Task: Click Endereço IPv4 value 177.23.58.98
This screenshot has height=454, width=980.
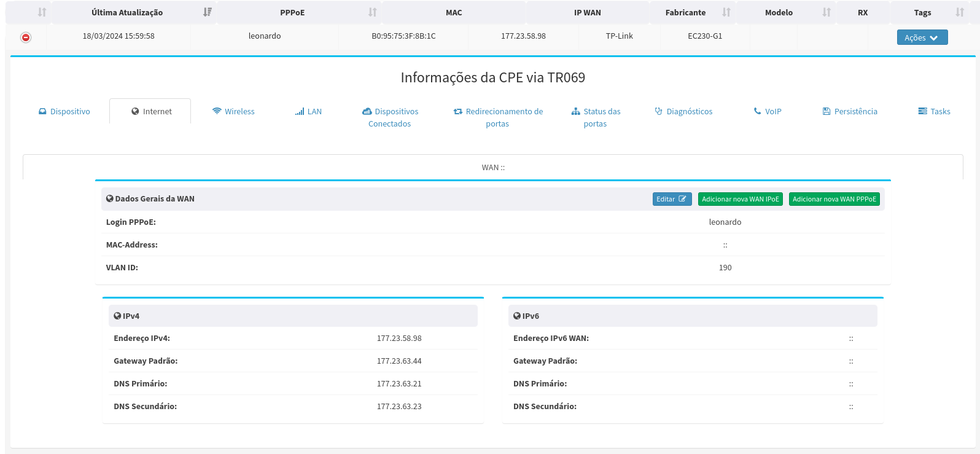Action: (399, 338)
